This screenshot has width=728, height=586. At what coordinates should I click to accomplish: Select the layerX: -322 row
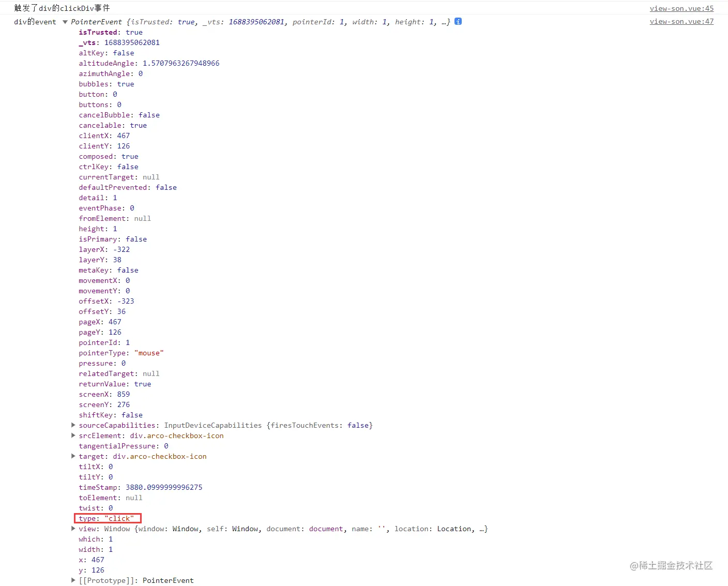[x=104, y=249]
